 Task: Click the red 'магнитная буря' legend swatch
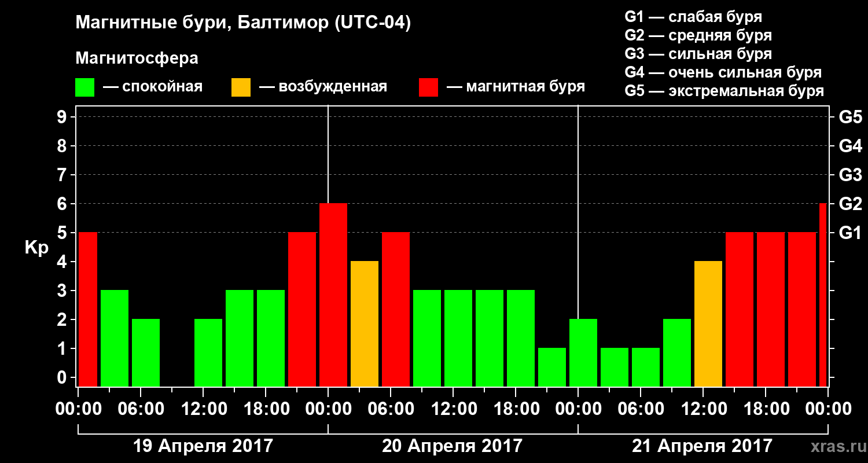(428, 87)
